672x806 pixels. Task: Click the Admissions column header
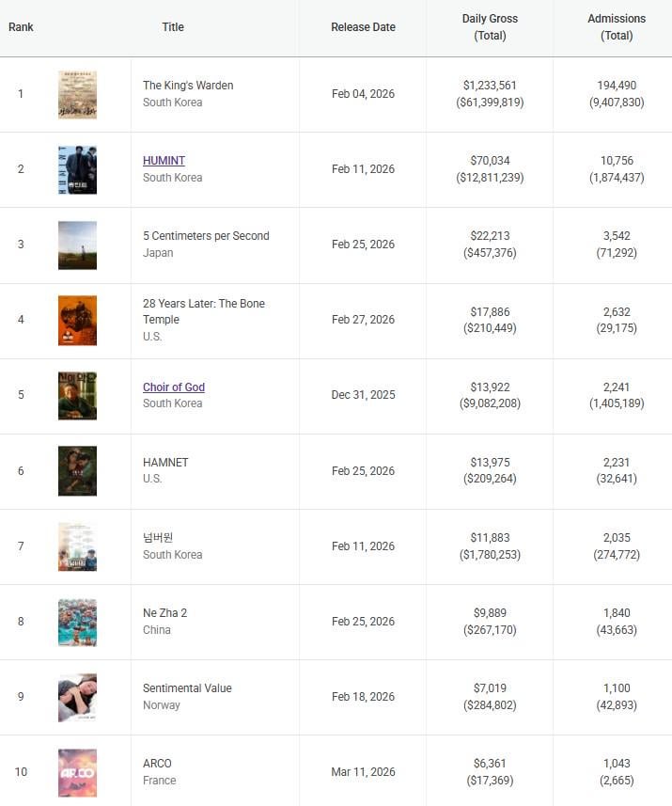pyautogui.click(x=617, y=27)
